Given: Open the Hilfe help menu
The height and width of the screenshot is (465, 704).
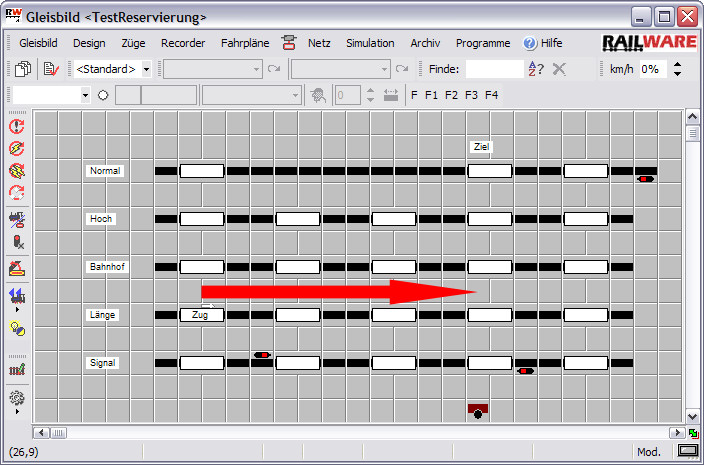Looking at the screenshot, I should coord(543,43).
